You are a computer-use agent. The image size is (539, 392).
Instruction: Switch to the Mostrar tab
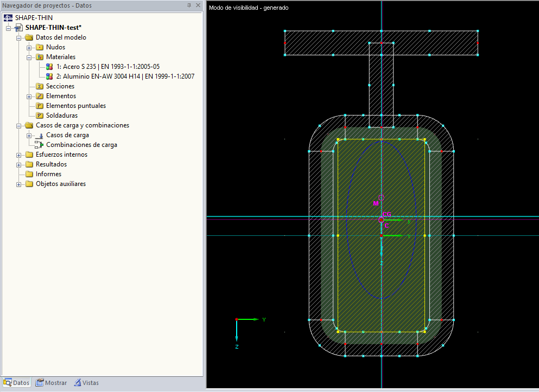52,383
